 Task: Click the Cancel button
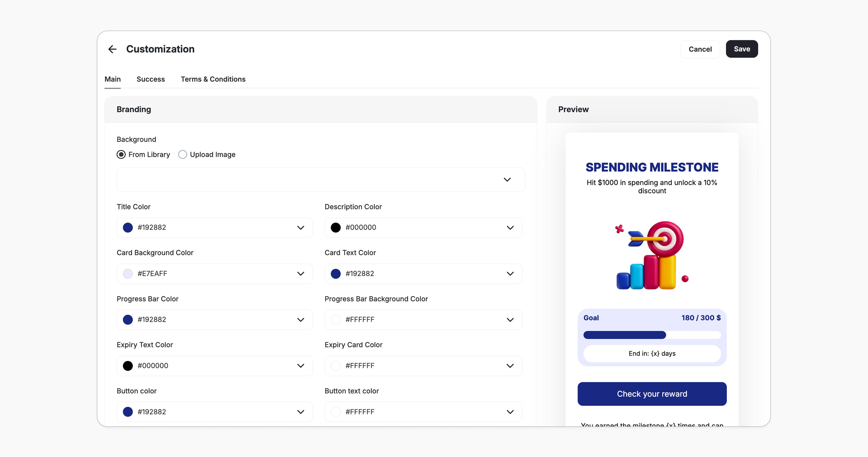click(700, 49)
